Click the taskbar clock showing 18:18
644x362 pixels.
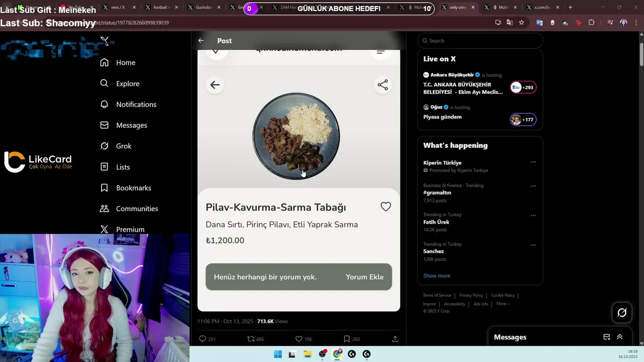tap(628, 354)
